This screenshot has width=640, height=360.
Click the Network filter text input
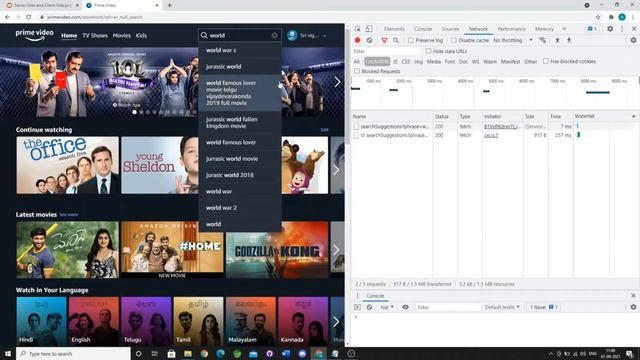[386, 51]
